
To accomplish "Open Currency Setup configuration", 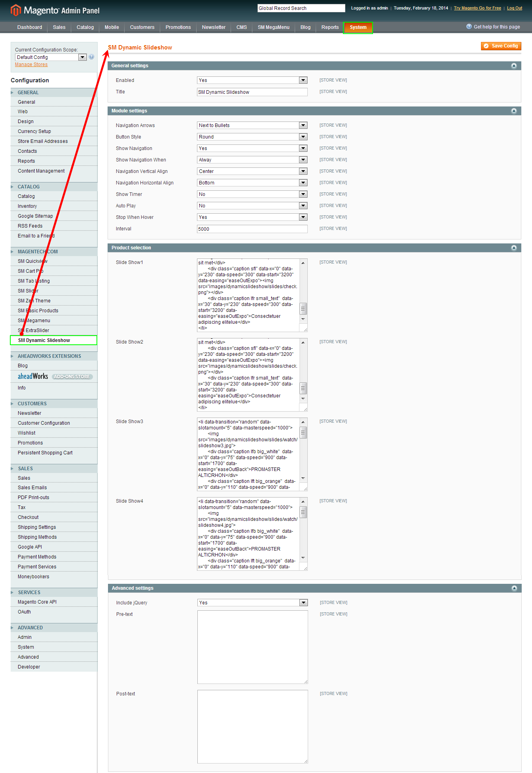I will [x=34, y=131].
